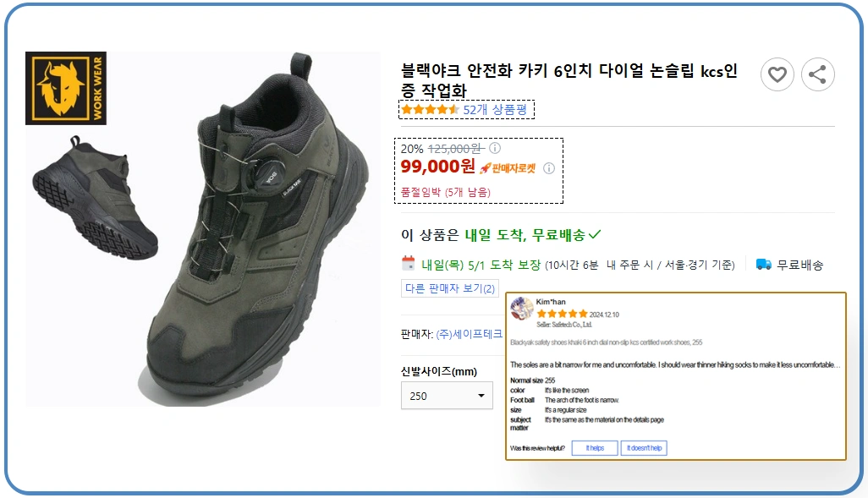Viewport: 868px width, 498px height.
Task: Click 다른 판매자 보기(2) button
Action: [449, 288]
